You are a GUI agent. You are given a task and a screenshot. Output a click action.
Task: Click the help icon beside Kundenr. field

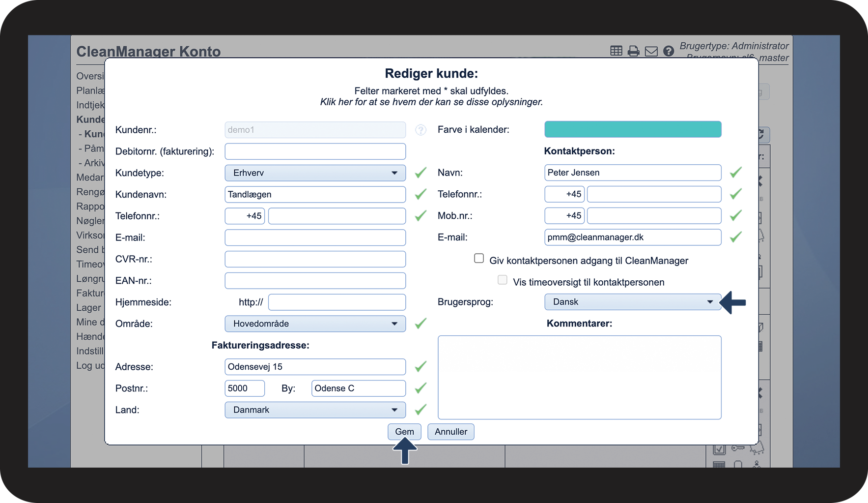[420, 130]
